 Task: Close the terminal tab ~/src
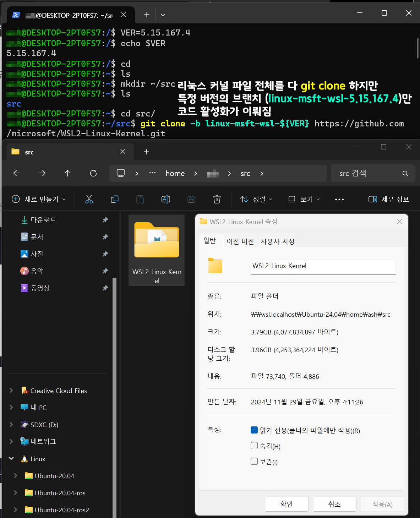(x=124, y=15)
